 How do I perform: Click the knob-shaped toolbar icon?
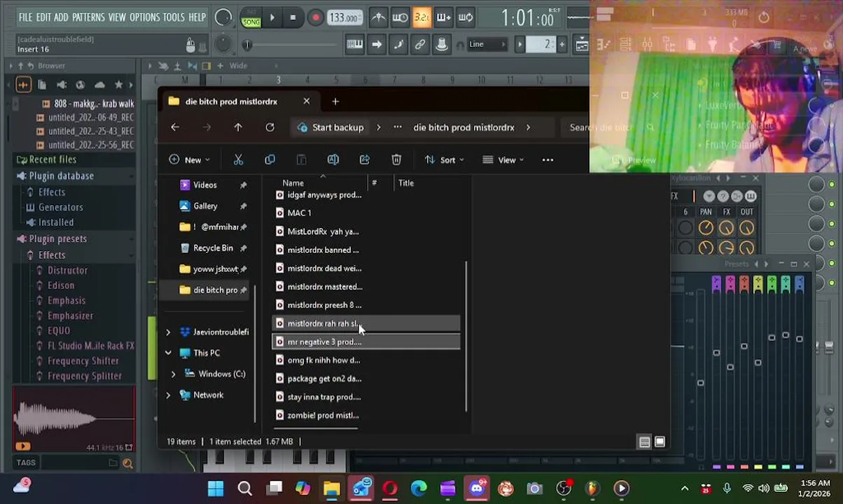coord(442,45)
